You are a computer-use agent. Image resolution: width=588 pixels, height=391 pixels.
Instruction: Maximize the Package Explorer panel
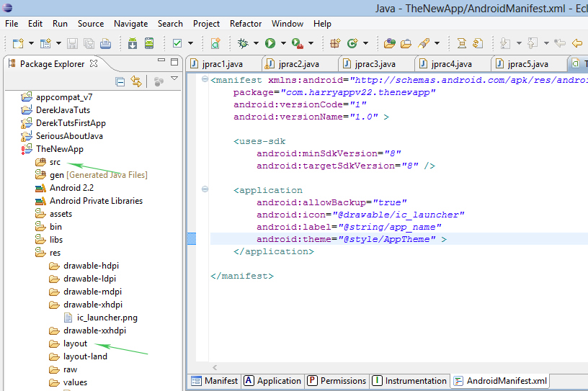(174, 62)
